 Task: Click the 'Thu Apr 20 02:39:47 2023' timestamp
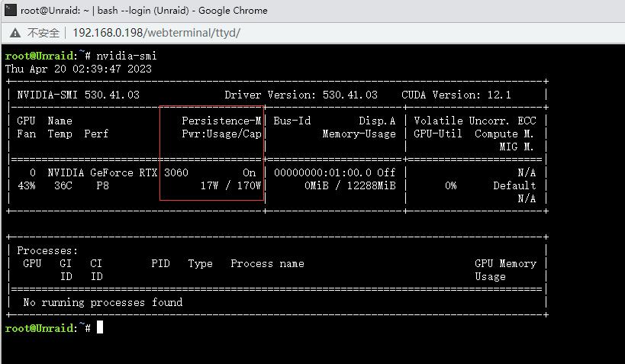click(79, 69)
